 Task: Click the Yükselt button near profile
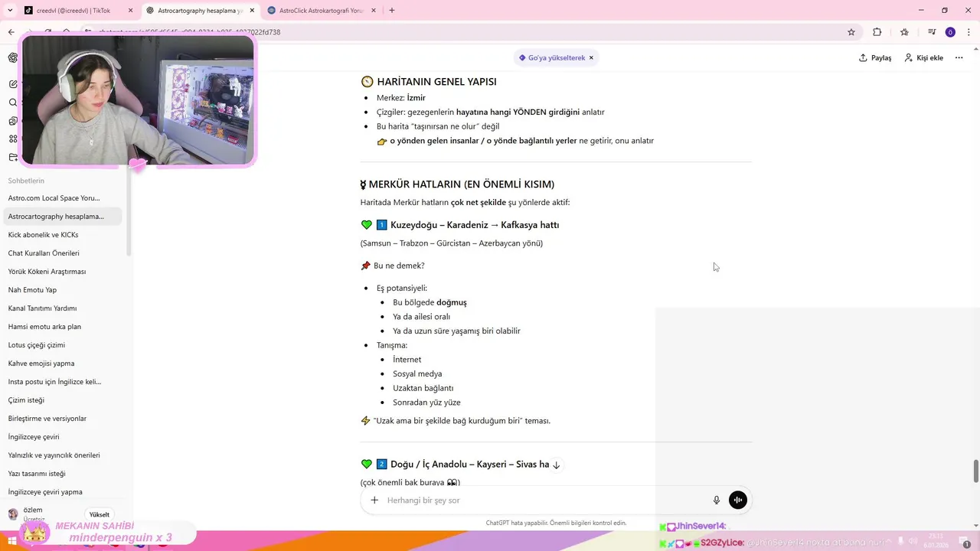[x=100, y=515]
